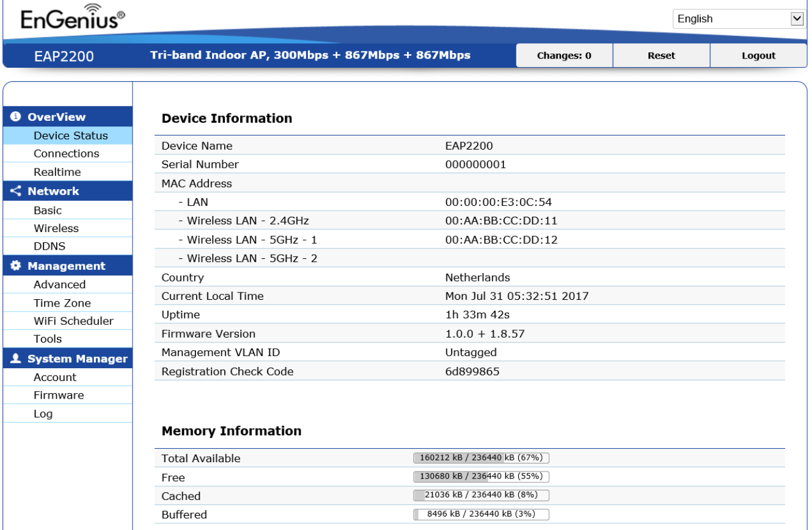Screen dimensions: 812x530
Task: Click the System Manager section header
Action: 67,358
